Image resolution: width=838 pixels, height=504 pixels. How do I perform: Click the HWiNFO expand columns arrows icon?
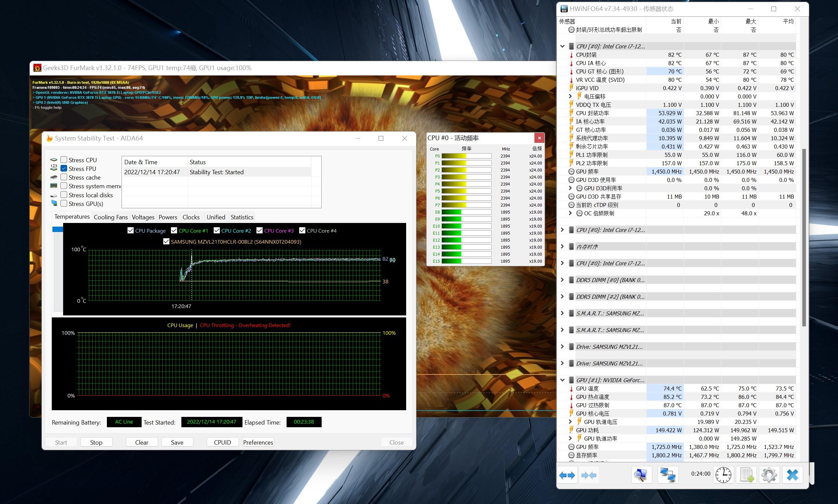(567, 475)
